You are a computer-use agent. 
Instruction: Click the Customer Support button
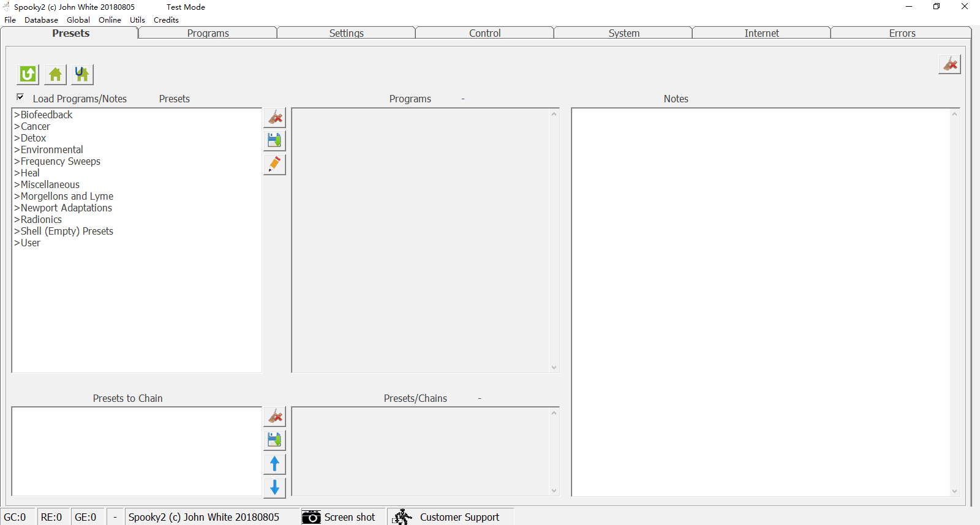pyautogui.click(x=450, y=517)
